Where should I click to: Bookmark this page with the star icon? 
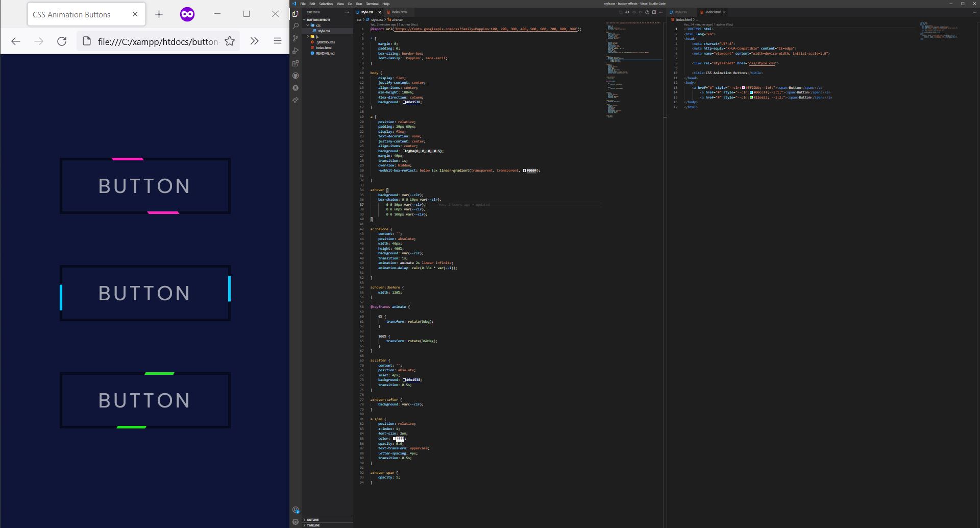coord(230,41)
